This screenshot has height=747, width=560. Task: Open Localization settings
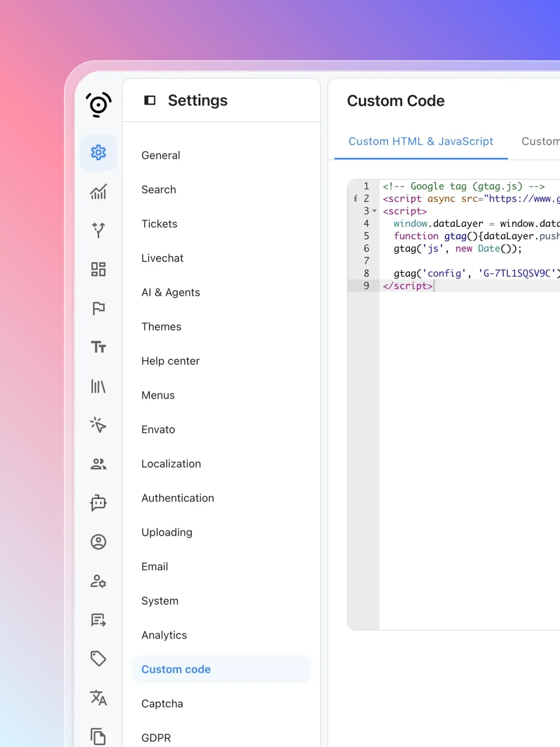221,464
